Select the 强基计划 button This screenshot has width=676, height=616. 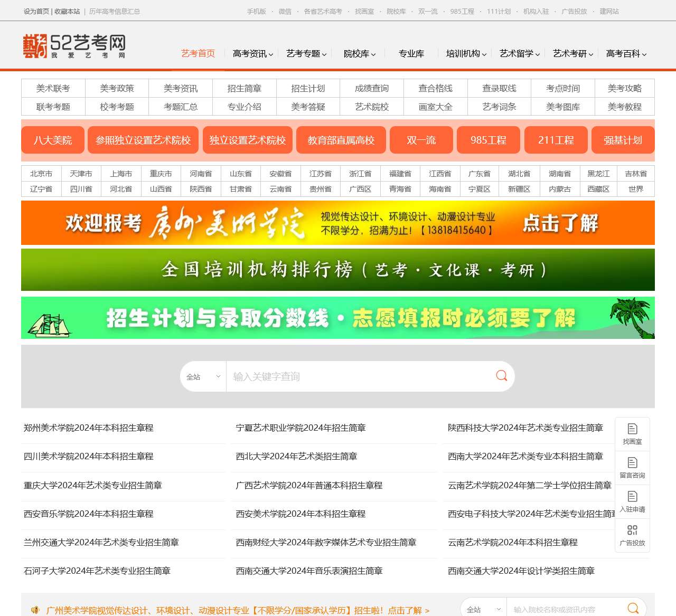pos(623,140)
